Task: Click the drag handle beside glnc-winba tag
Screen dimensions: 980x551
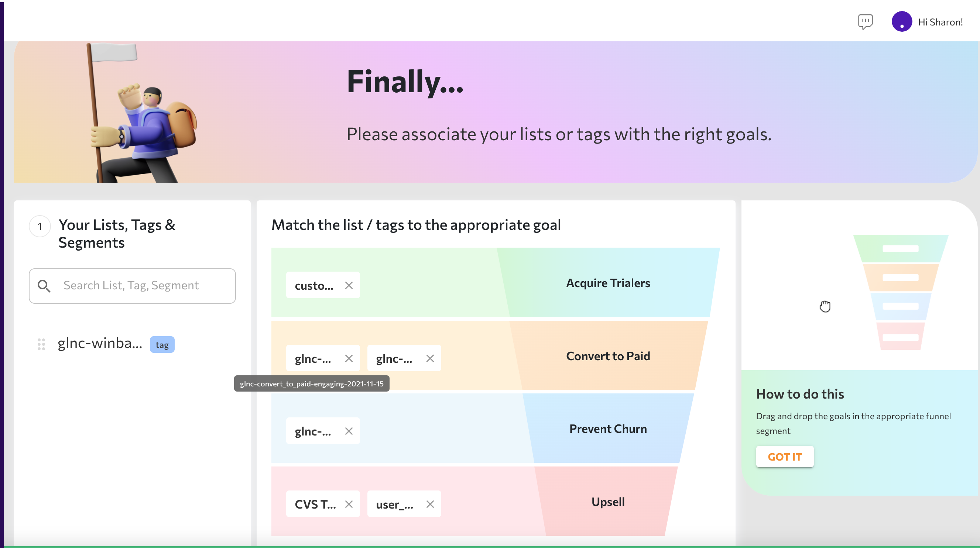Action: pos(41,344)
